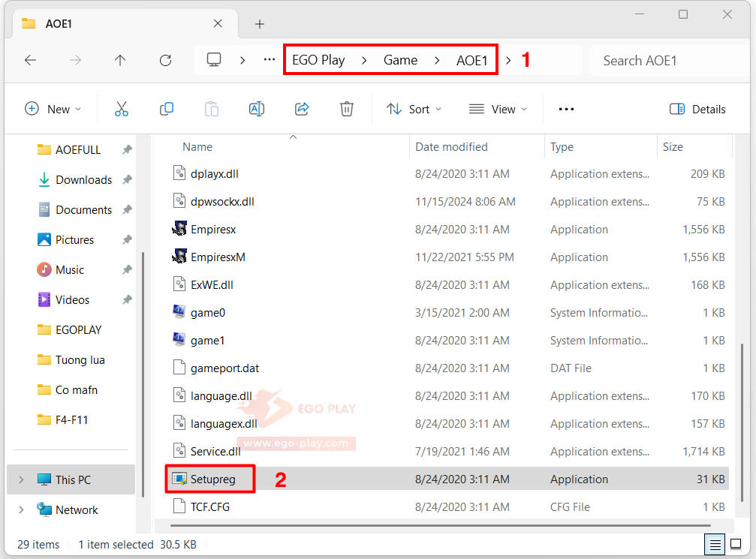756x559 pixels.
Task: Unpin Documents from quick access
Action: pyautogui.click(x=127, y=209)
